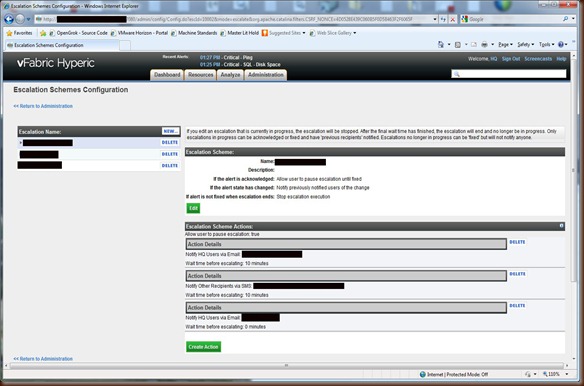This screenshot has width=584, height=386.
Task: Open the 01:25 PM SQL Disk Space alert
Action: point(240,64)
